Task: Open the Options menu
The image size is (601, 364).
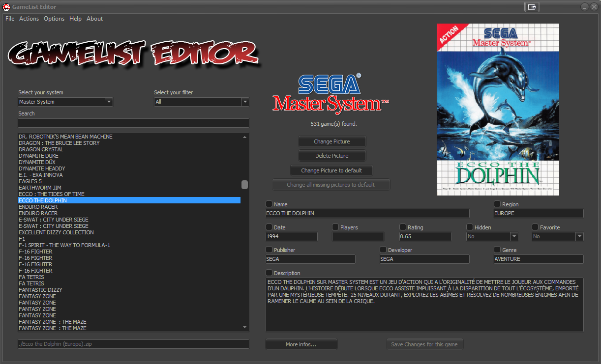Action: [x=54, y=19]
